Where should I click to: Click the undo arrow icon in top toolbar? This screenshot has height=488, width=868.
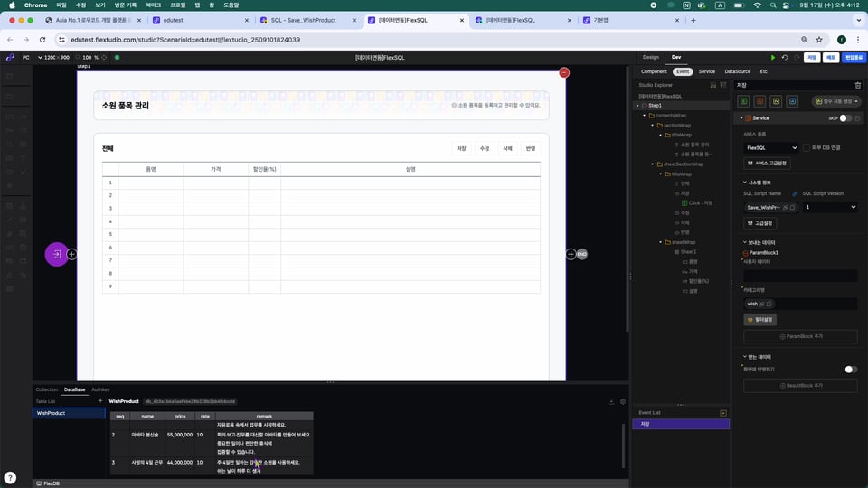click(x=785, y=58)
